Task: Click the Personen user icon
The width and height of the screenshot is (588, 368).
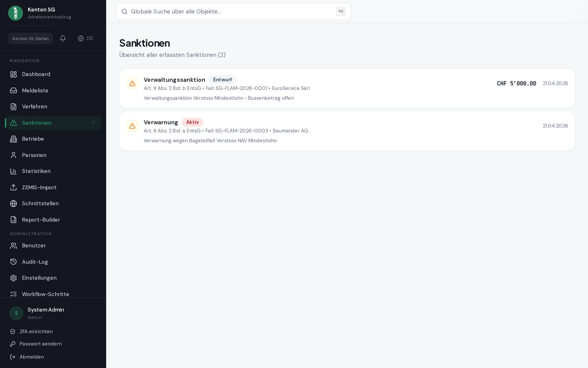Action: tap(13, 155)
